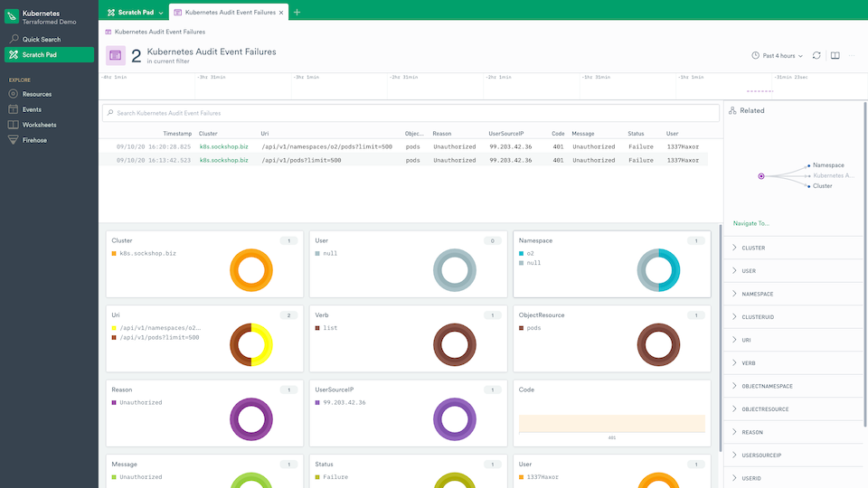Select the /api/v1/namespaces/o2/pods?limit=500 Uri cell

pyautogui.click(x=326, y=147)
